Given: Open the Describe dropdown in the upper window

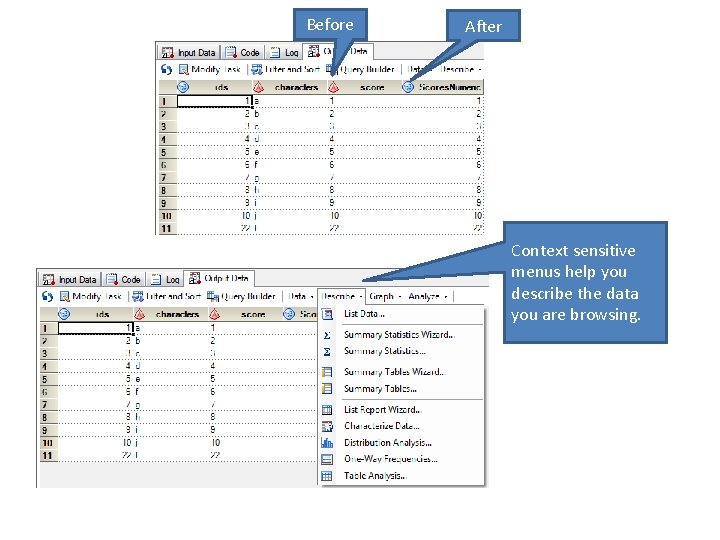Looking at the screenshot, I should coord(460,69).
